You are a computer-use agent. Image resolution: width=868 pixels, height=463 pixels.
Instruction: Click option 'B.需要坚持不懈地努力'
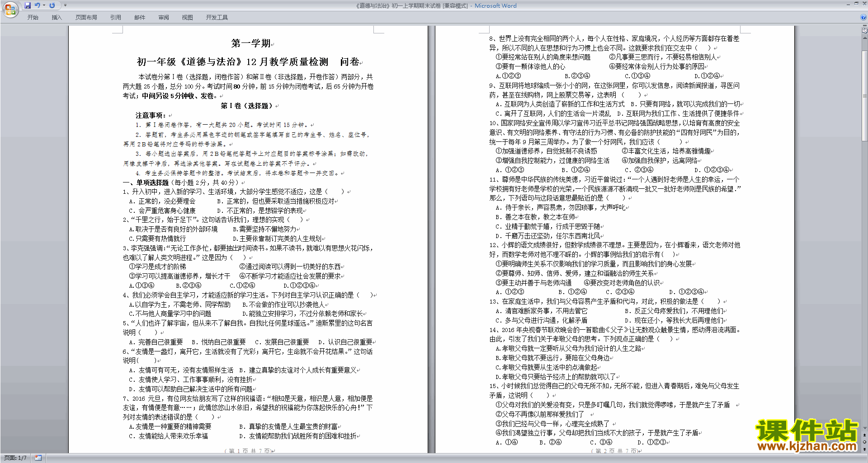click(264, 229)
